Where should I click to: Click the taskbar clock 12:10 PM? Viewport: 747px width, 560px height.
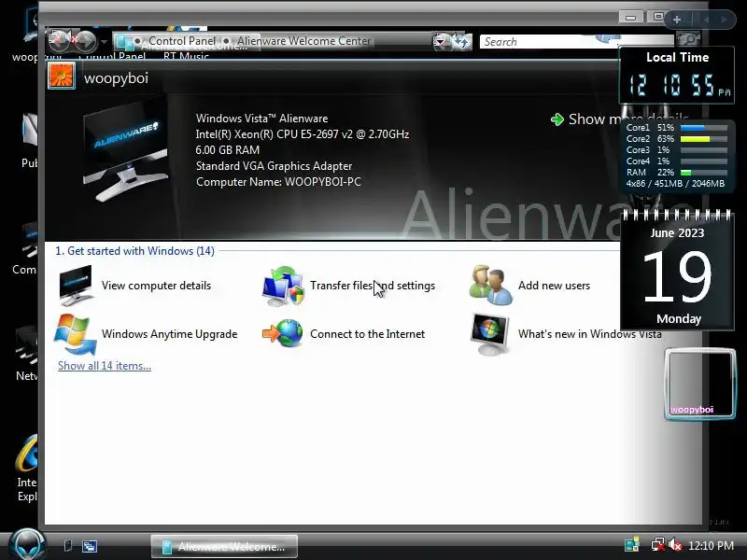(x=711, y=546)
